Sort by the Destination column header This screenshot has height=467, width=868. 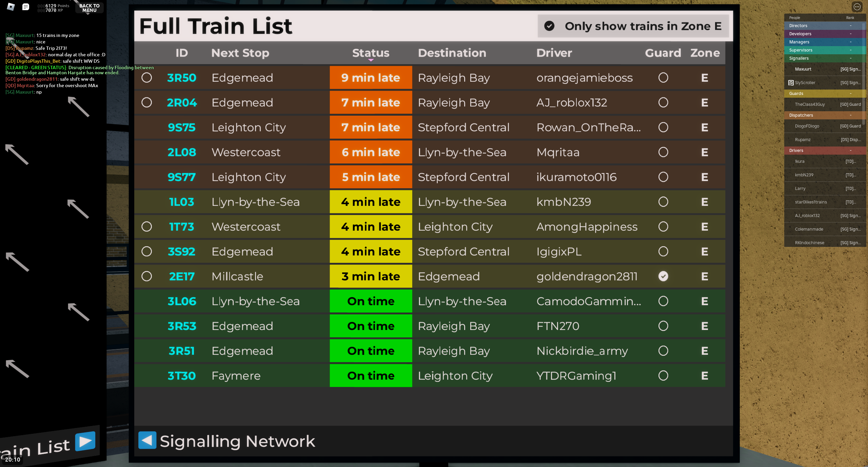452,53
